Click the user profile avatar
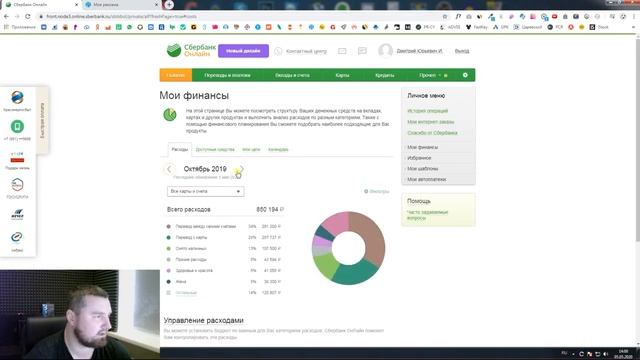 [x=385, y=51]
